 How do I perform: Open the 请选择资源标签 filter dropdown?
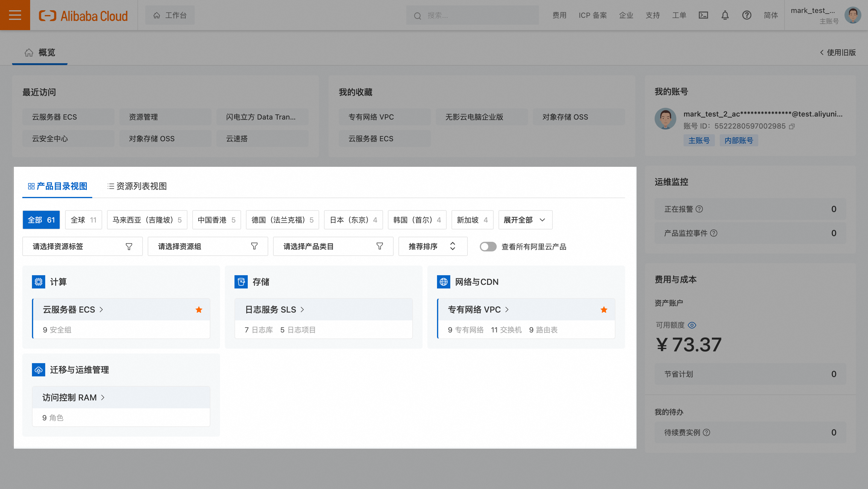pyautogui.click(x=82, y=246)
